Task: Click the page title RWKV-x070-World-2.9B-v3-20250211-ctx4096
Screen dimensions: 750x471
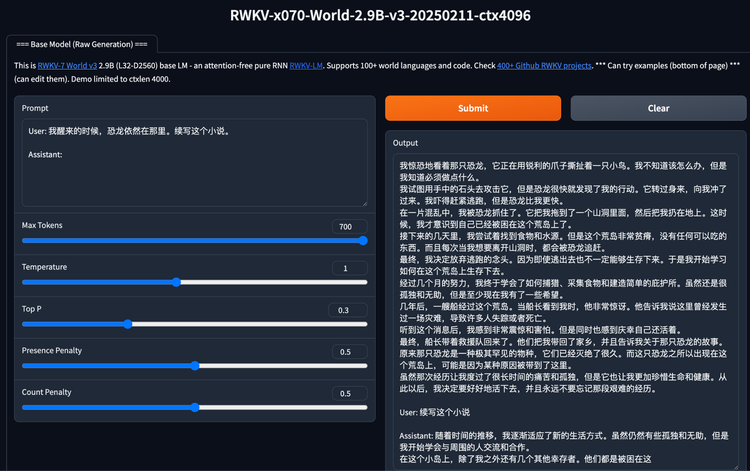Action: [x=380, y=15]
